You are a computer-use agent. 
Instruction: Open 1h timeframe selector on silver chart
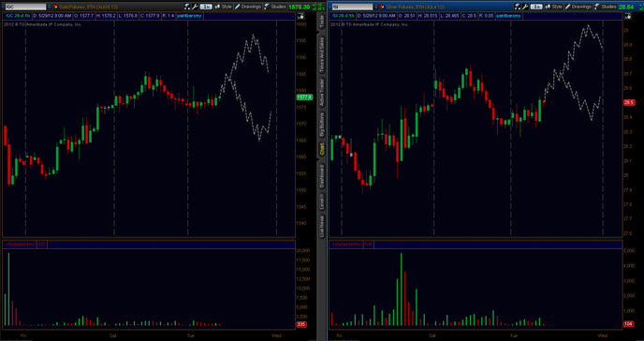pyautogui.click(x=536, y=7)
